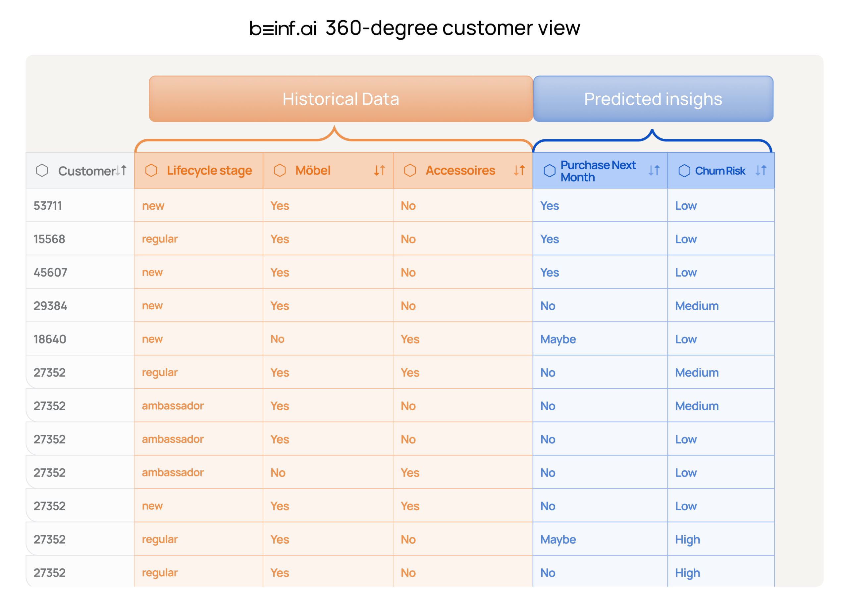Click the Lifecycle stage column header text
The image size is (848, 616).
(x=209, y=171)
